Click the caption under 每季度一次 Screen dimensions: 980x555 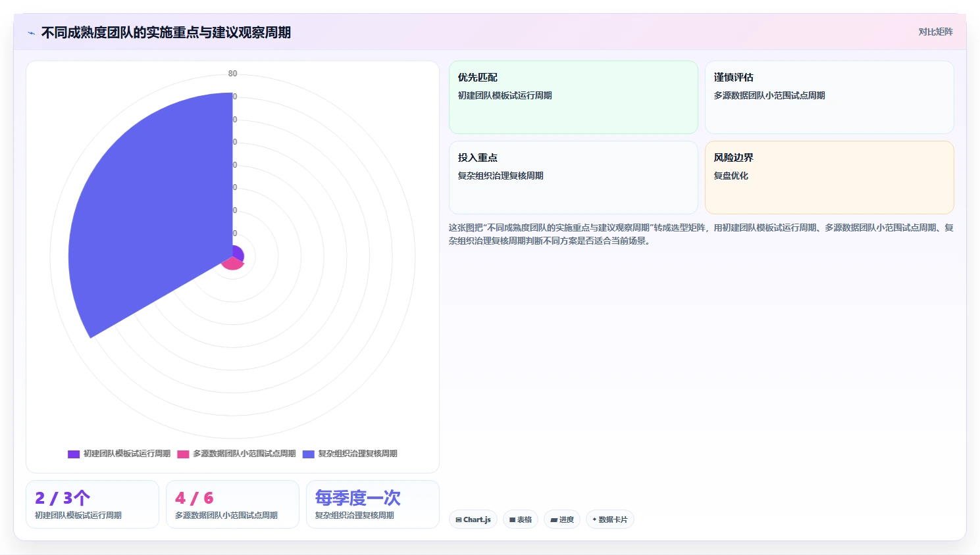click(354, 516)
